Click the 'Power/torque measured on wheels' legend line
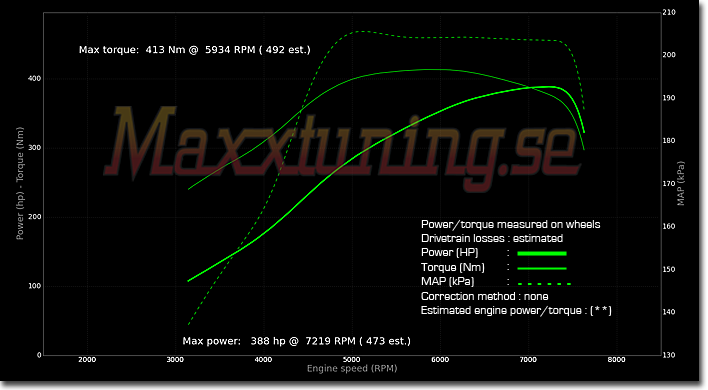The width and height of the screenshot is (708, 390). [x=511, y=224]
